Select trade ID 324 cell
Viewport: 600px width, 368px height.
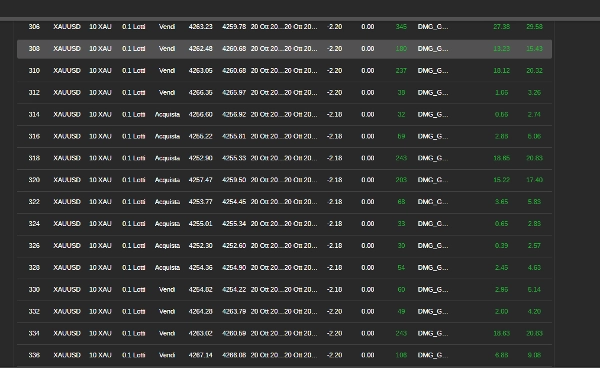[x=34, y=224]
